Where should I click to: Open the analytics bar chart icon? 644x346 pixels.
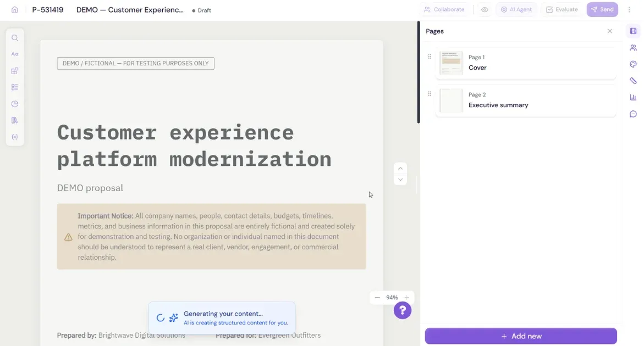click(x=633, y=97)
